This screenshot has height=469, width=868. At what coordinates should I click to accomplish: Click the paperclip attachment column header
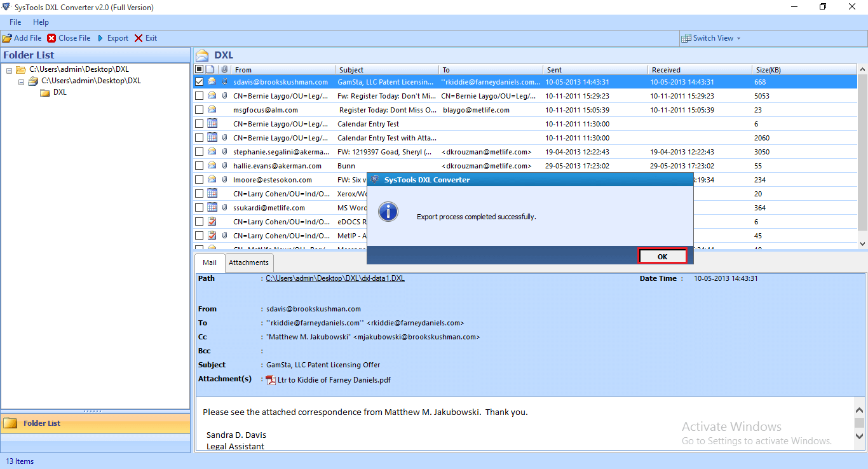click(224, 69)
